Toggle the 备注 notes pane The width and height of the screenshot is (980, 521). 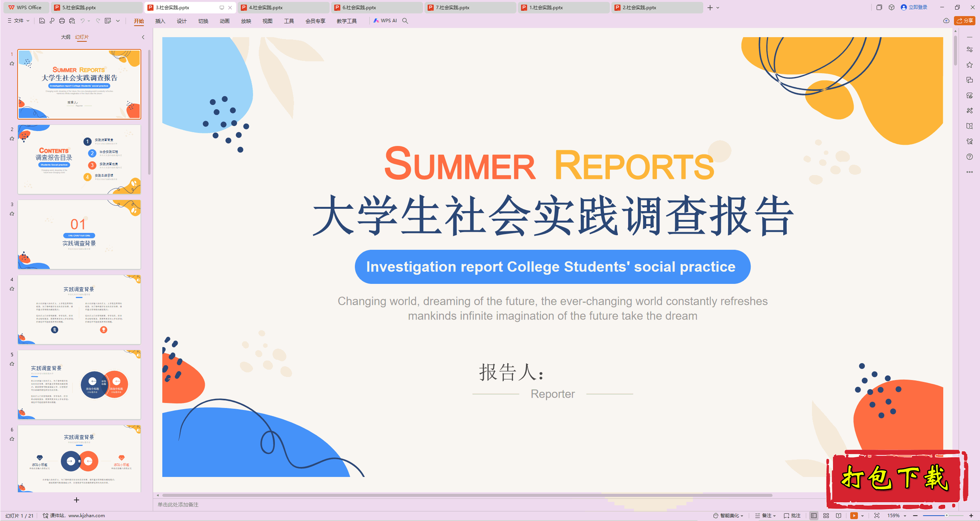[x=765, y=516]
